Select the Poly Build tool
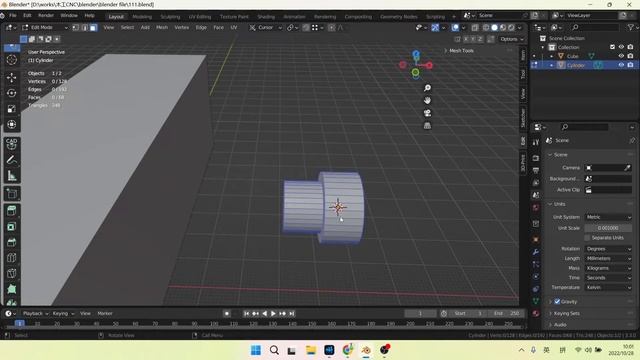Screen dimensions: 640x360 (11, 289)
